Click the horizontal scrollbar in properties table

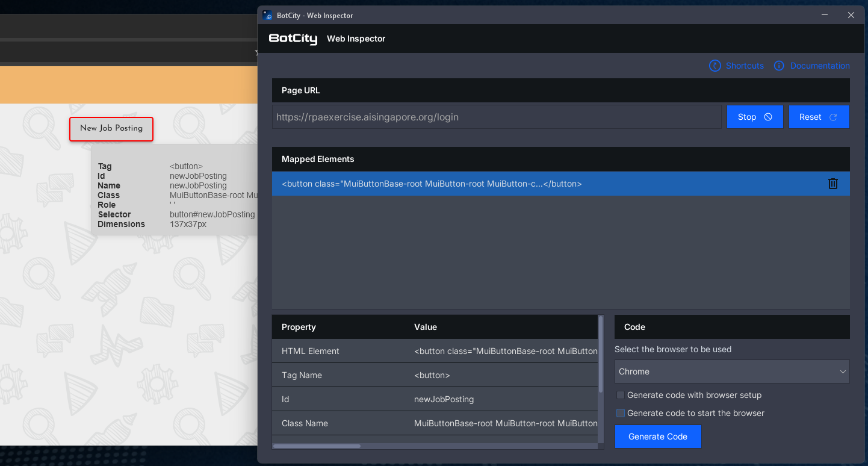317,446
